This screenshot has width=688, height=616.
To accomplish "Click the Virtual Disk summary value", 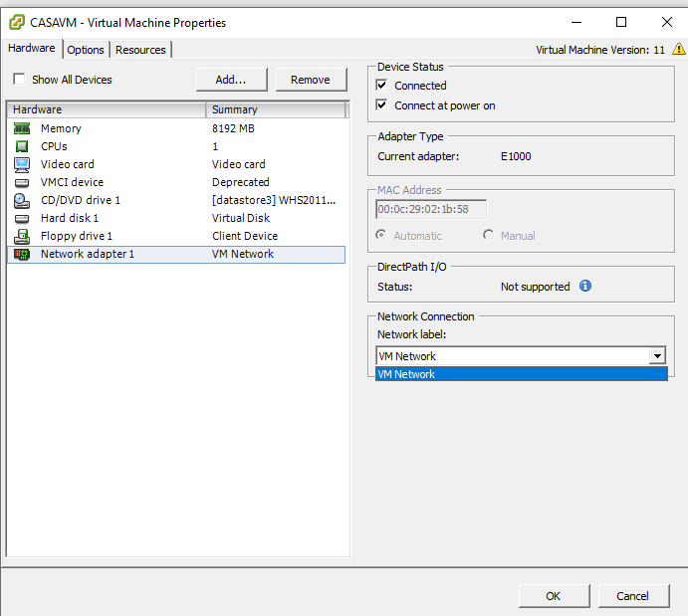I will [241, 218].
